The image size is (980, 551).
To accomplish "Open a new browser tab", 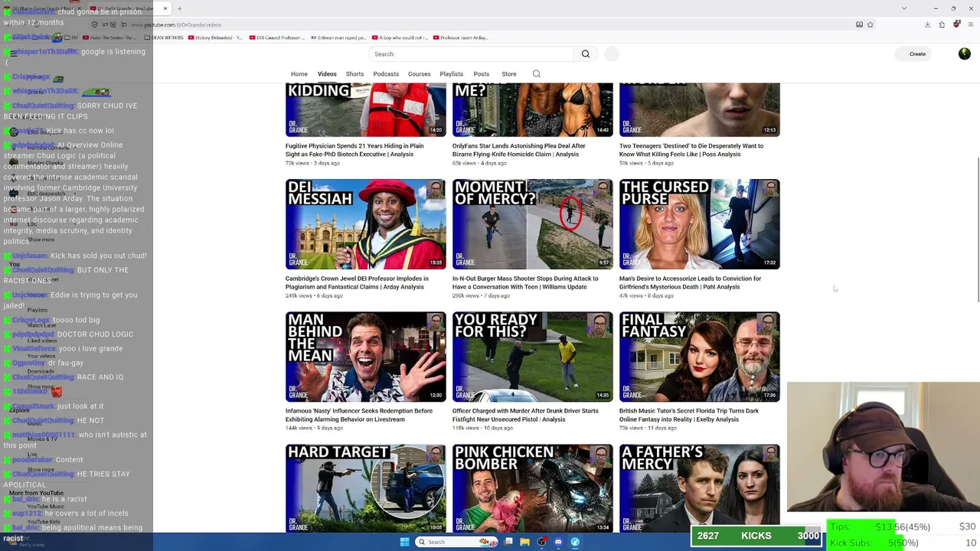I will [x=179, y=8].
